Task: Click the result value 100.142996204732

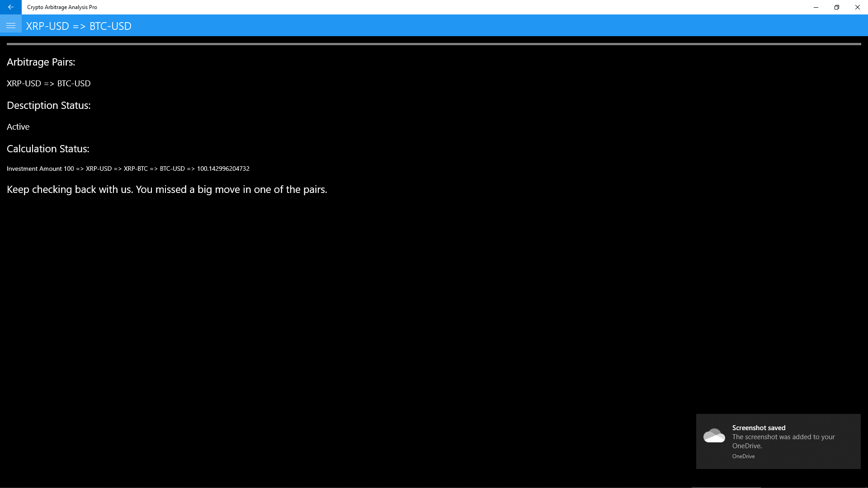Action: (223, 169)
